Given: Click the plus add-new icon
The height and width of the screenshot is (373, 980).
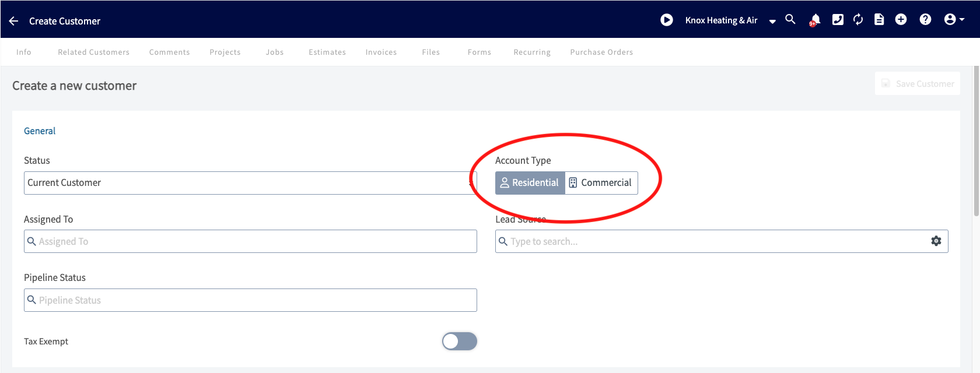Looking at the screenshot, I should point(901,20).
